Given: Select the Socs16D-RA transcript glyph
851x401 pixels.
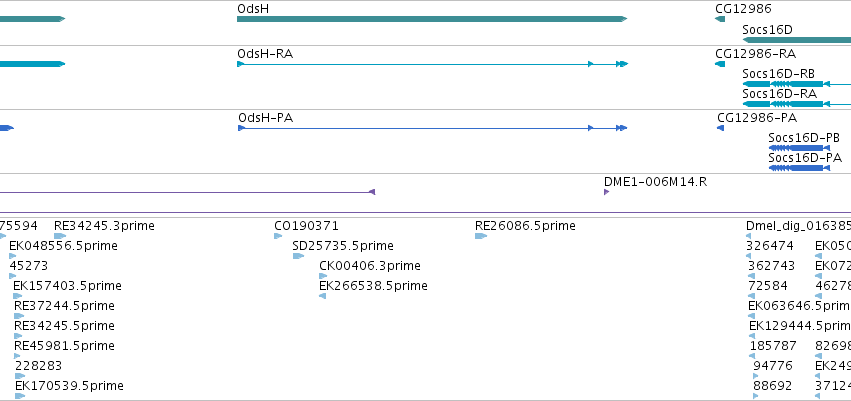Looking at the screenshot, I should point(797,104).
